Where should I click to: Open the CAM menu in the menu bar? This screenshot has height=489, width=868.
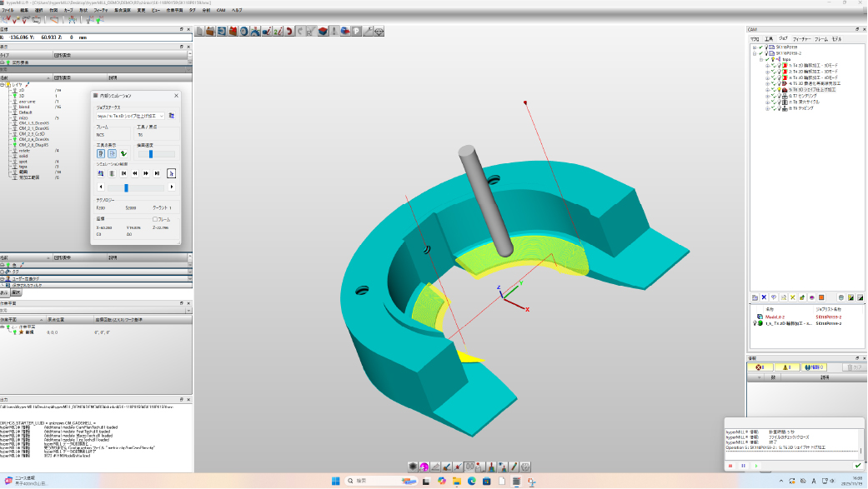click(x=221, y=10)
